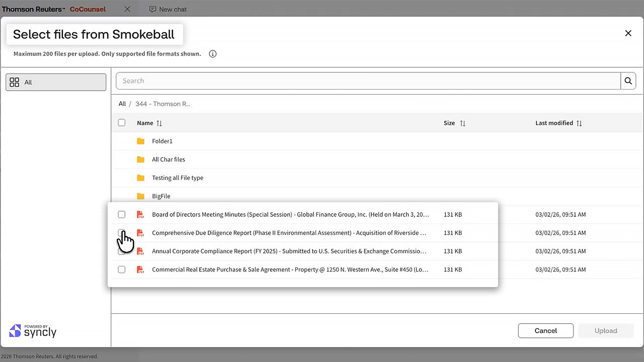Viewport: 644px width, 362px height.
Task: Click the Upload button
Action: click(606, 331)
